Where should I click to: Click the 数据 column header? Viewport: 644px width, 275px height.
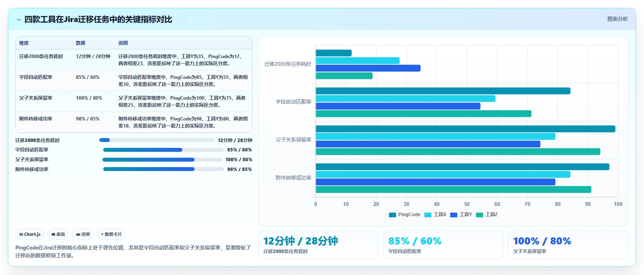click(x=80, y=43)
